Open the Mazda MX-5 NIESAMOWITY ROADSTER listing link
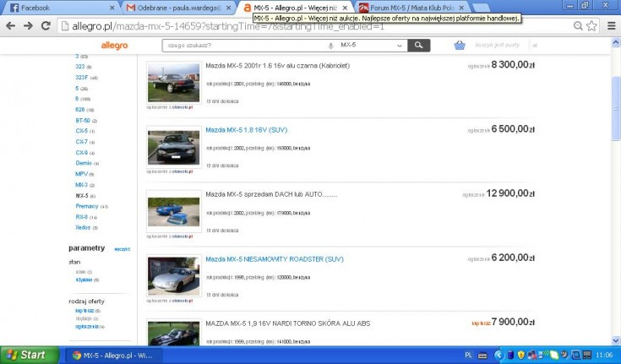This screenshot has width=621, height=364. [275, 259]
